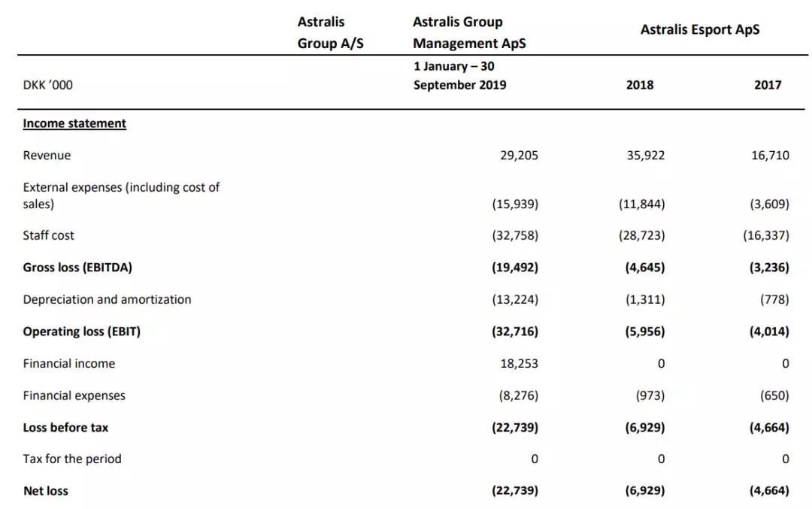Click the DKK '000 currency label
Image resolution: width=812 pixels, height=509 pixels.
(x=47, y=85)
